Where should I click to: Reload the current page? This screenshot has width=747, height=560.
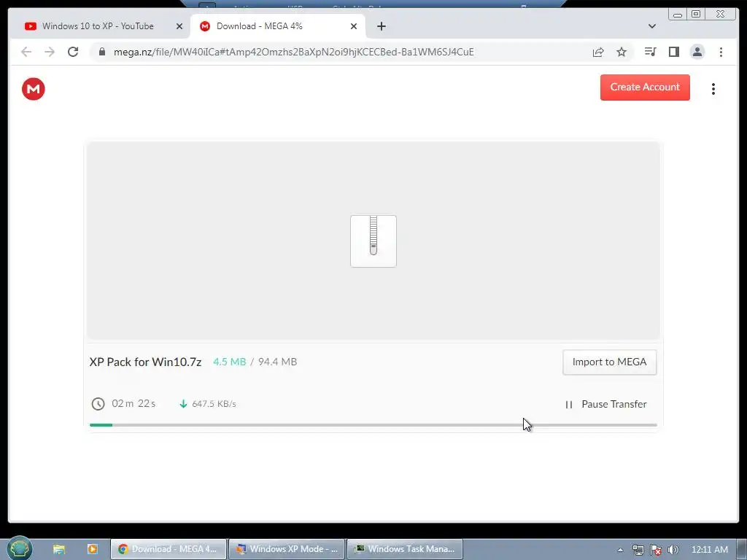point(73,52)
